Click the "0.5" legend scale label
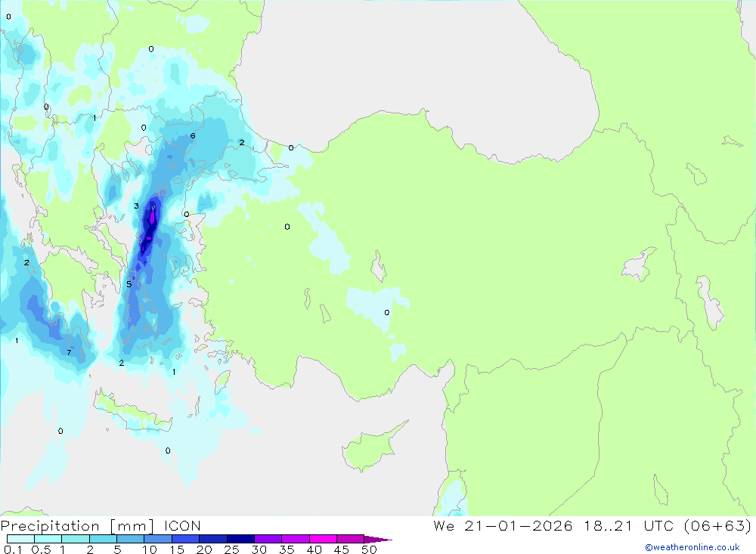 click(x=41, y=549)
